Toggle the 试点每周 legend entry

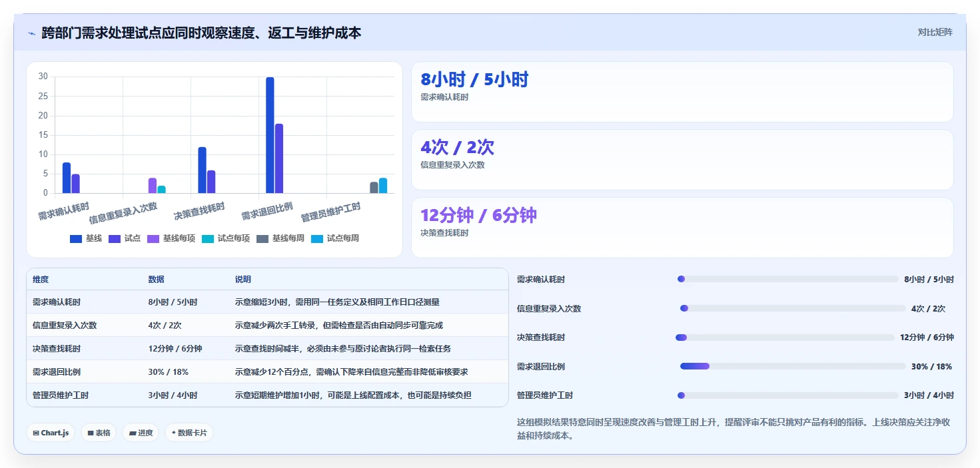(334, 238)
